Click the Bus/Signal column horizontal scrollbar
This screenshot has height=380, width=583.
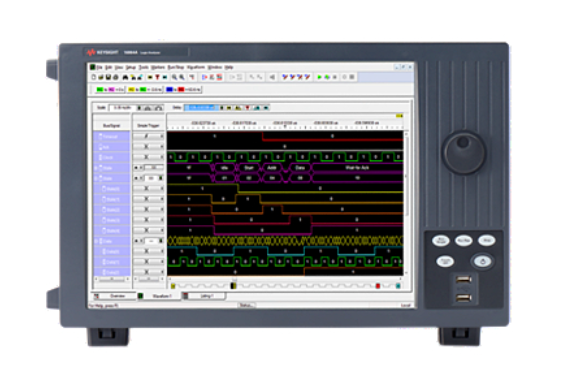point(112,279)
